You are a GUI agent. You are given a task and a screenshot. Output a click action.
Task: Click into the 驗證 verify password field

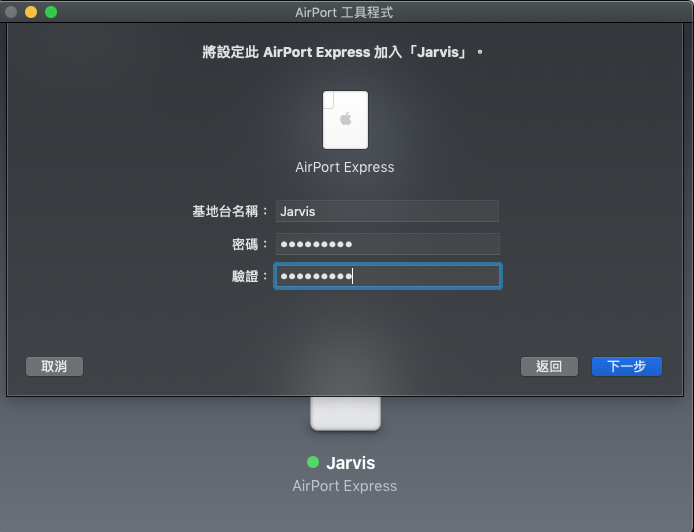coord(388,276)
